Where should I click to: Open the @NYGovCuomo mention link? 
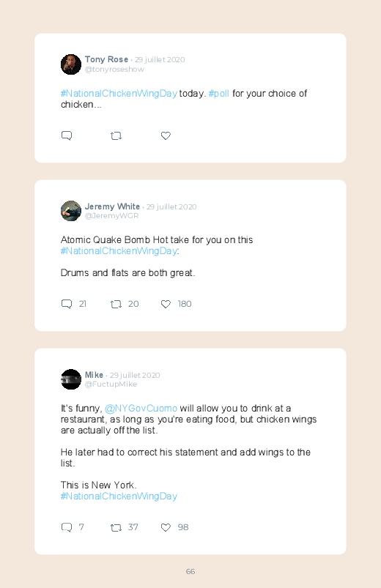click(141, 408)
